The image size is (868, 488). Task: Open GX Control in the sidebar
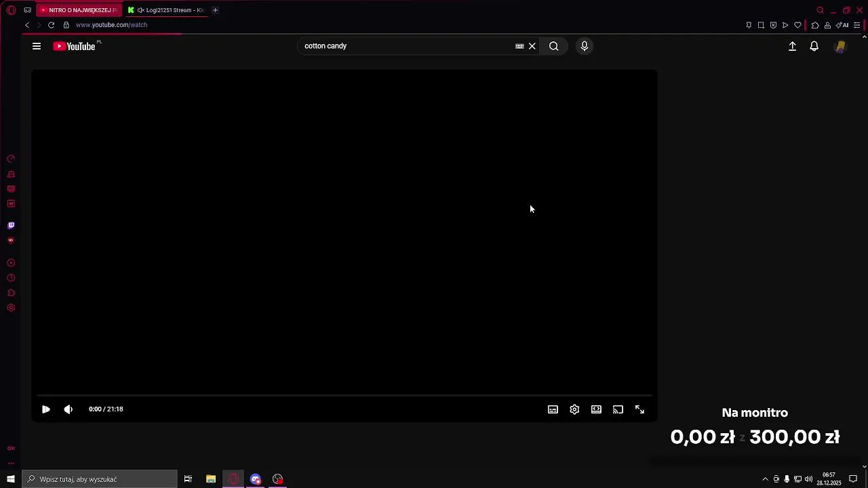[11, 159]
